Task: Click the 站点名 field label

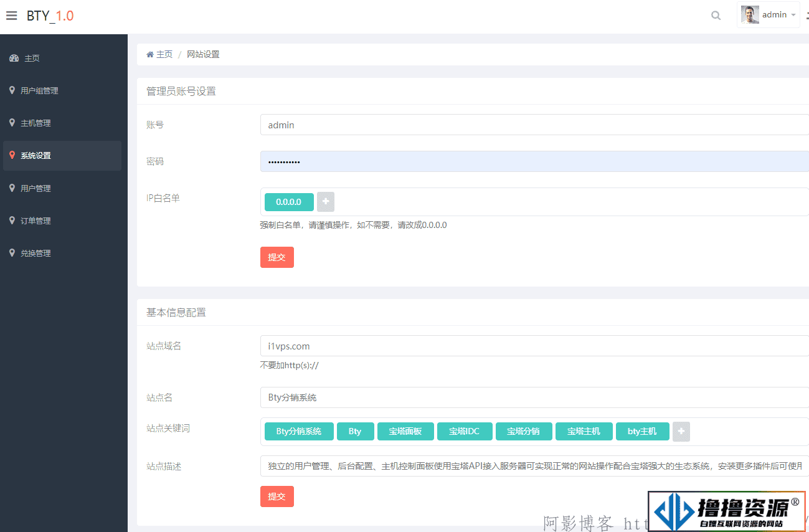Action: pyautogui.click(x=159, y=397)
